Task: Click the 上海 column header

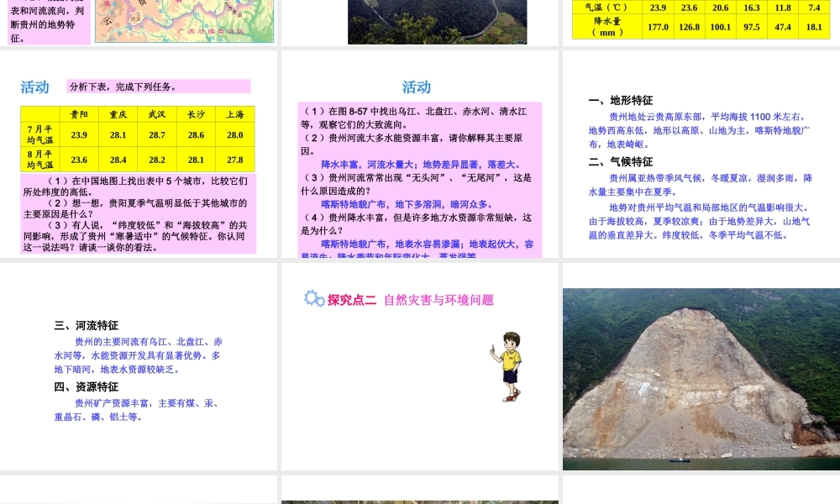Action: [235, 114]
